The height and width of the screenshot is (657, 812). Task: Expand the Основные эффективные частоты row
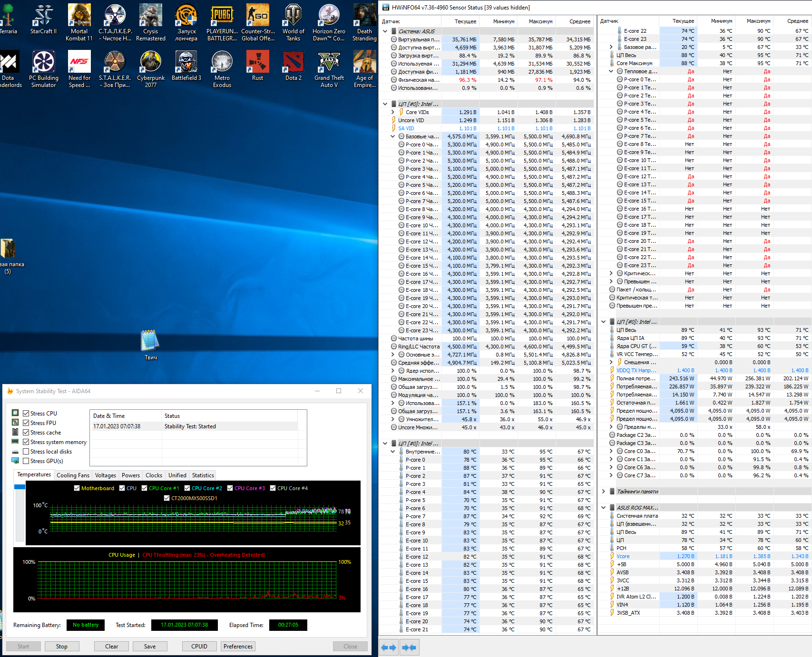point(393,355)
